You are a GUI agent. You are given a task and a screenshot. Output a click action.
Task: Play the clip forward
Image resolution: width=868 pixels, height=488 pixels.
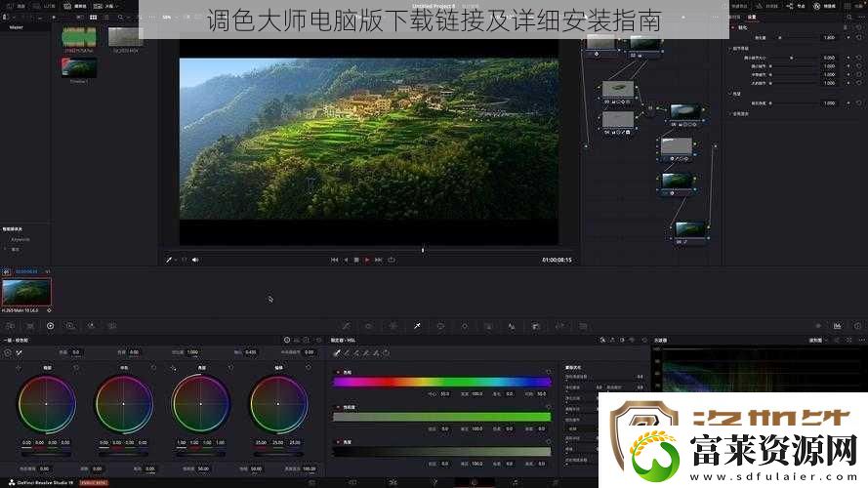pos(367,260)
